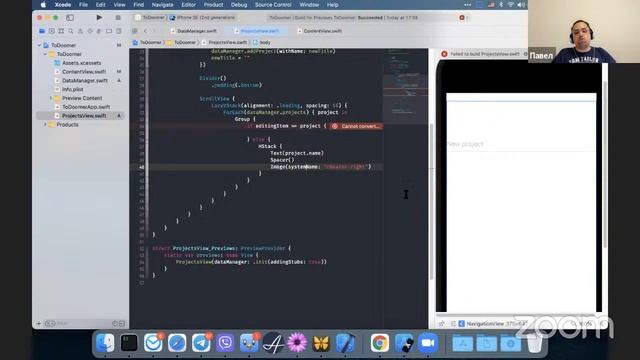The image size is (640, 360).
Task: Select ContentView.swift in navigator
Action: click(x=81, y=72)
